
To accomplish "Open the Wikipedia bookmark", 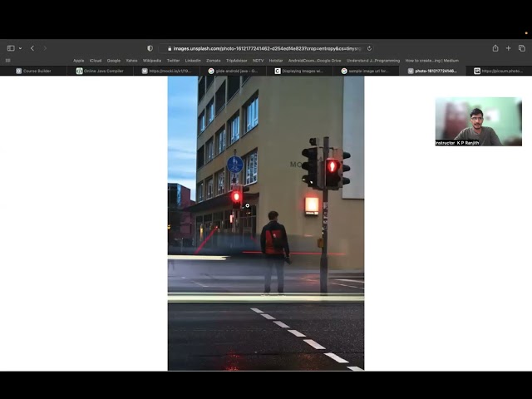I will click(x=151, y=61).
